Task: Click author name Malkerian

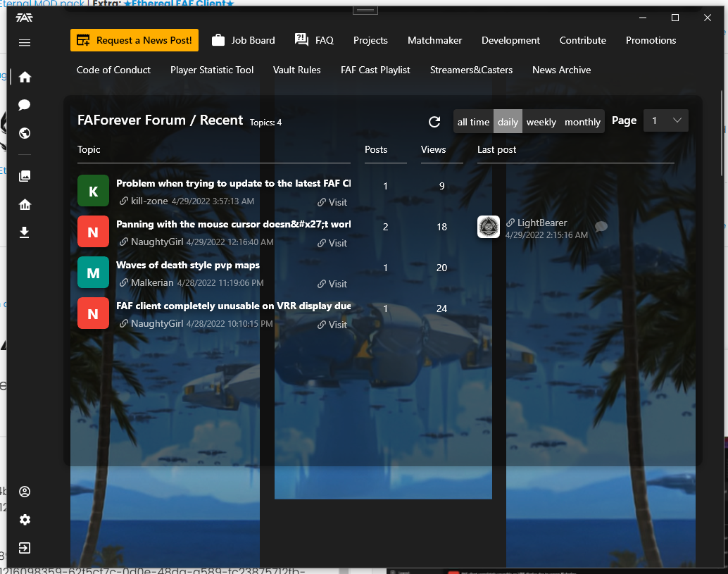Action: 152,283
